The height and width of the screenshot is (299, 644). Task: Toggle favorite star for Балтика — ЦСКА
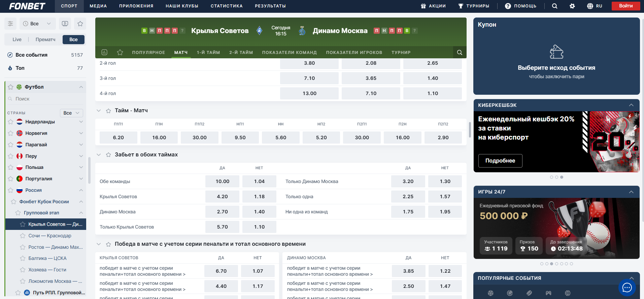(x=23, y=258)
